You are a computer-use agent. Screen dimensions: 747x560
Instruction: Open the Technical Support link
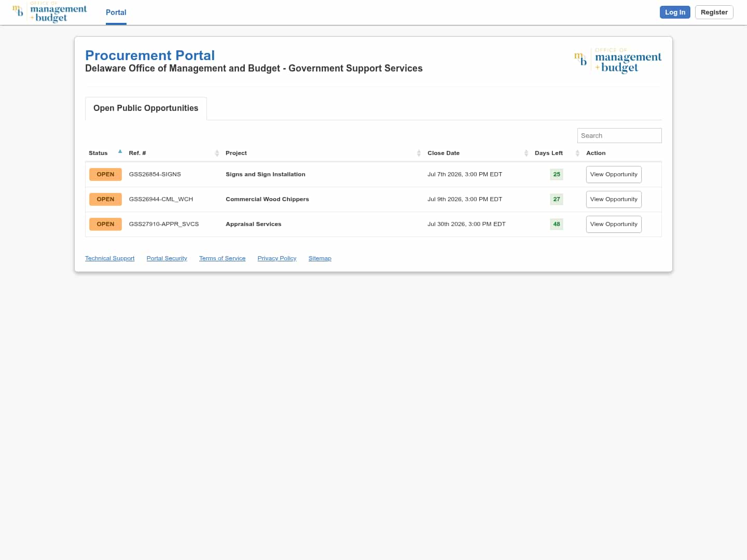[x=109, y=258]
